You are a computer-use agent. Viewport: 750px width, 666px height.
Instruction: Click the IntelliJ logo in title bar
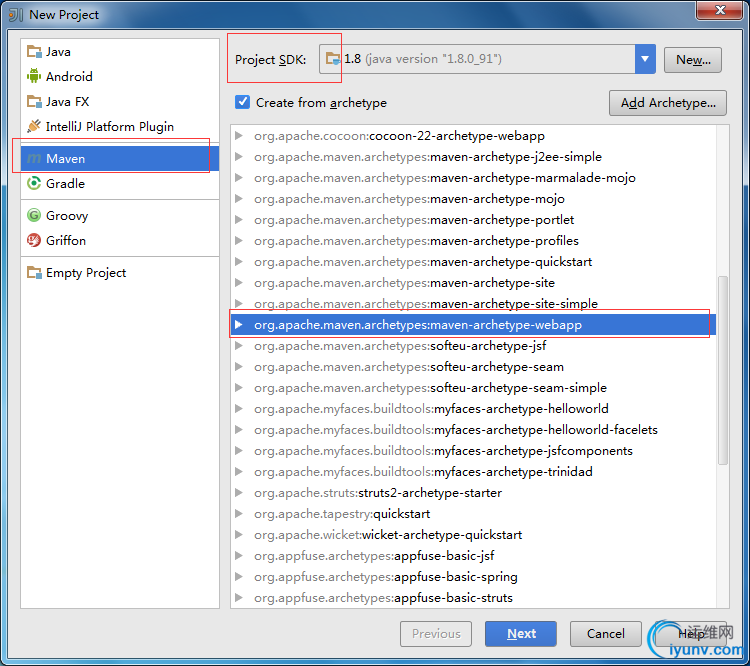pos(16,14)
